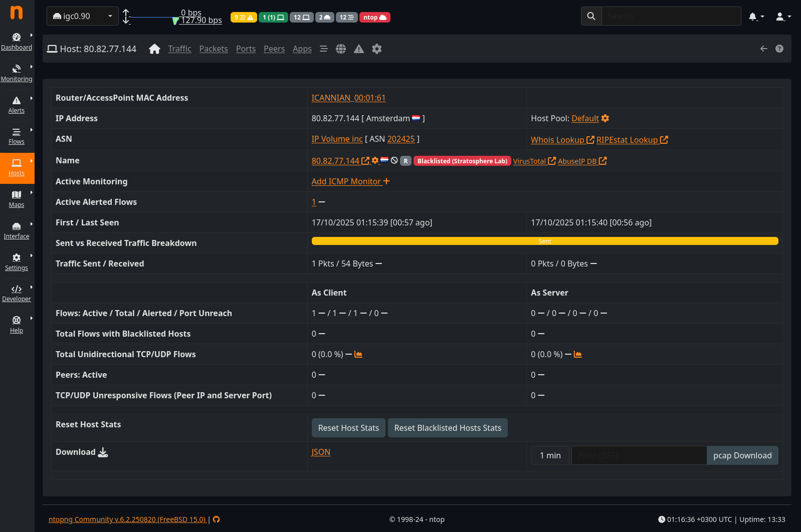Click the Sent traffic breakdown bar
The height and width of the screenshot is (532, 801).
click(545, 241)
